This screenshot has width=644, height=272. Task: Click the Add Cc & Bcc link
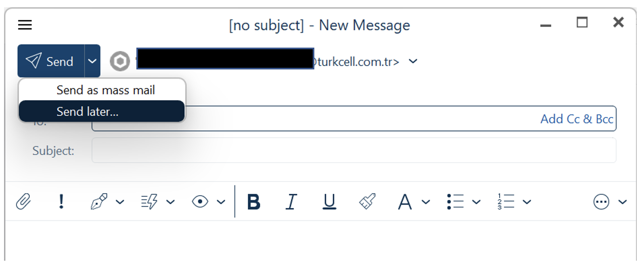tap(577, 119)
